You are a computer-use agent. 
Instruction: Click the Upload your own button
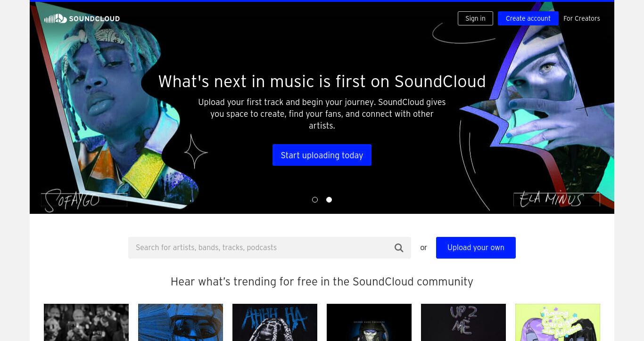tap(476, 248)
